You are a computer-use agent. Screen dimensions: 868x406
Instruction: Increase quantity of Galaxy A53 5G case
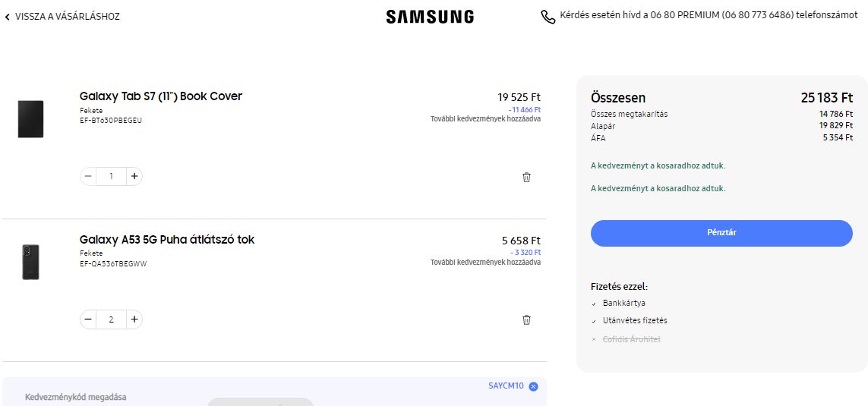[x=134, y=319]
